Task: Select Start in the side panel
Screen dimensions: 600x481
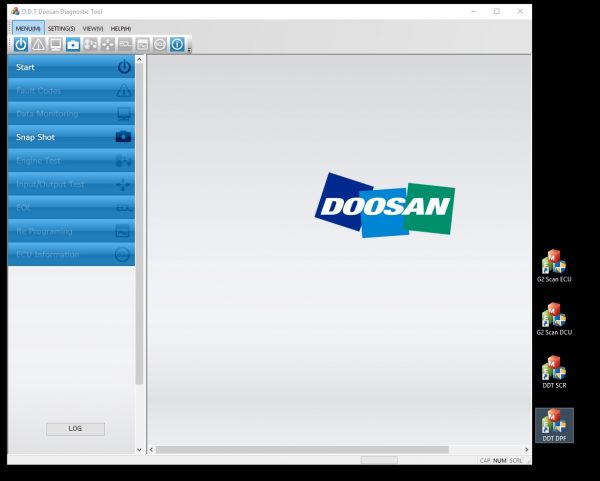Action: click(71, 67)
